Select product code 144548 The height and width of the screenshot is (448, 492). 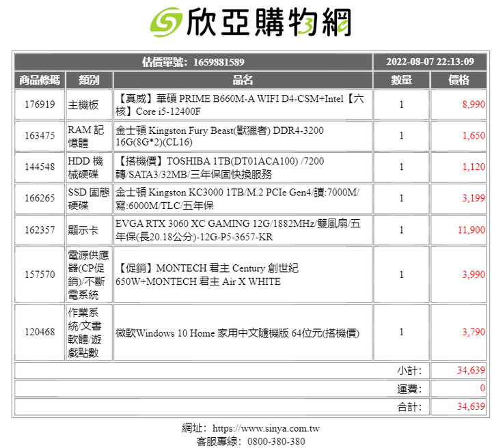click(x=40, y=167)
